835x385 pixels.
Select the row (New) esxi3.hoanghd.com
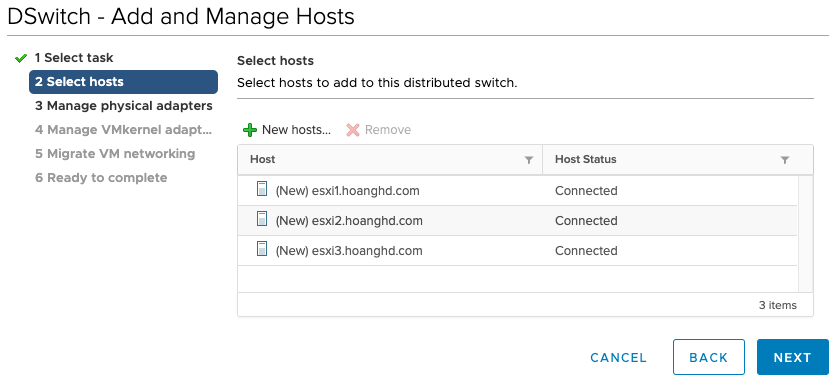[x=518, y=250]
